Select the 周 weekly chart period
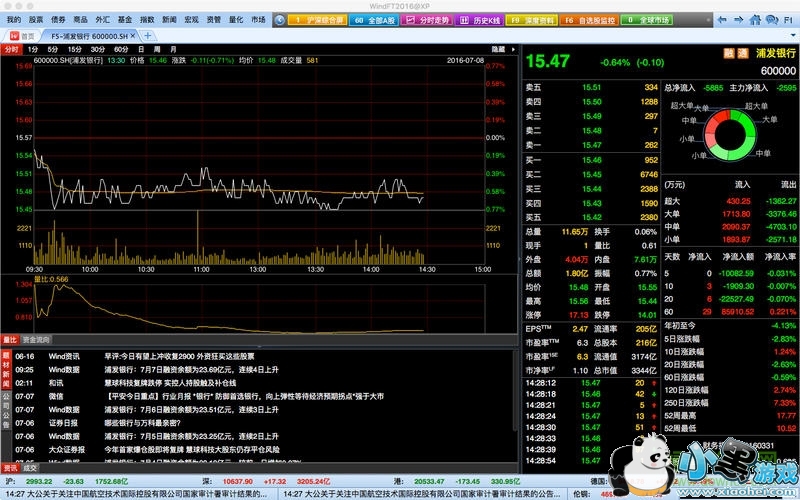This screenshot has width=800, height=500. pos(157,49)
